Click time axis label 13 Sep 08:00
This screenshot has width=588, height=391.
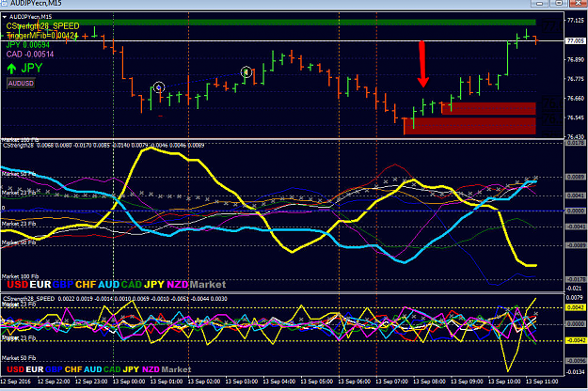point(429,382)
